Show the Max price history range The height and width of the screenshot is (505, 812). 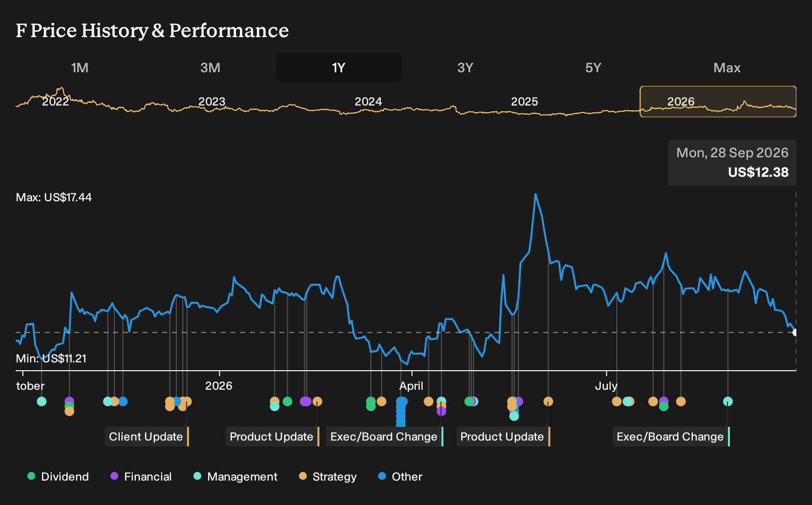727,67
